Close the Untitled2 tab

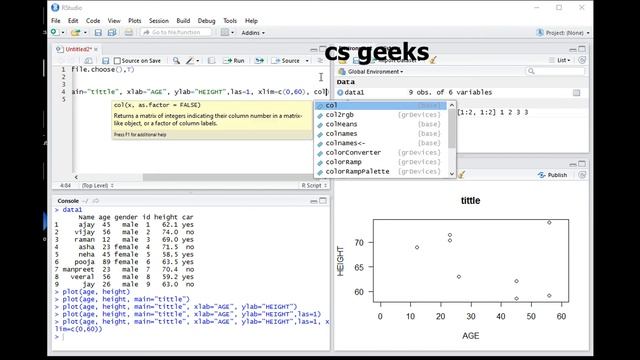pyautogui.click(x=96, y=49)
